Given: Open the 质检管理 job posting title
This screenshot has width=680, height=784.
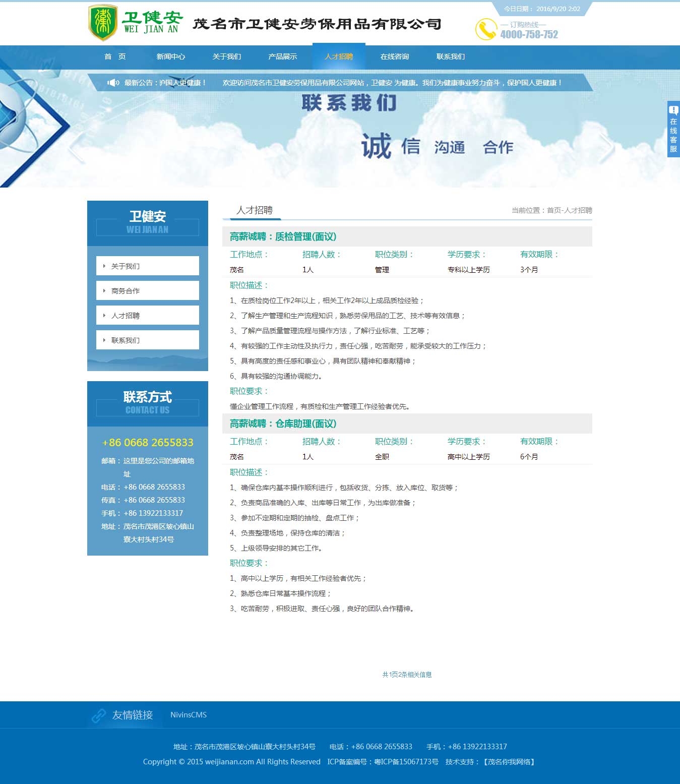Looking at the screenshot, I should click(x=283, y=236).
